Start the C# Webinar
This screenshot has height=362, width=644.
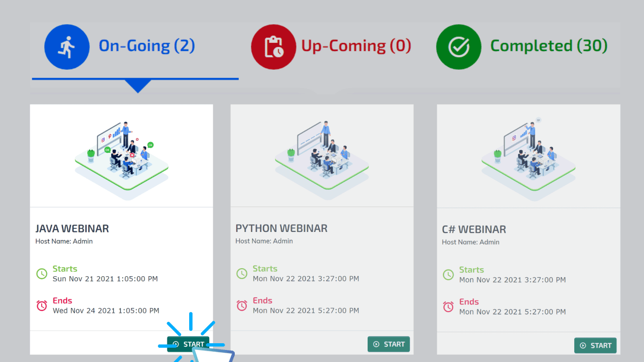tap(595, 345)
